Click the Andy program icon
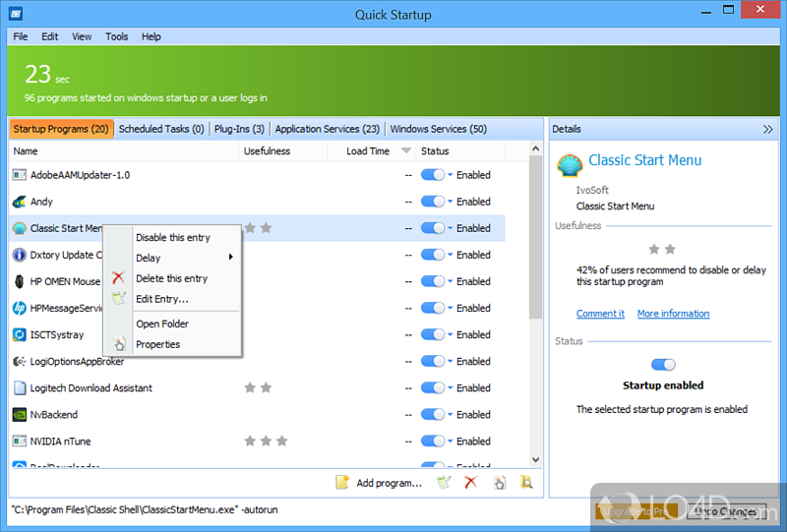The height and width of the screenshot is (532, 787). (x=20, y=202)
